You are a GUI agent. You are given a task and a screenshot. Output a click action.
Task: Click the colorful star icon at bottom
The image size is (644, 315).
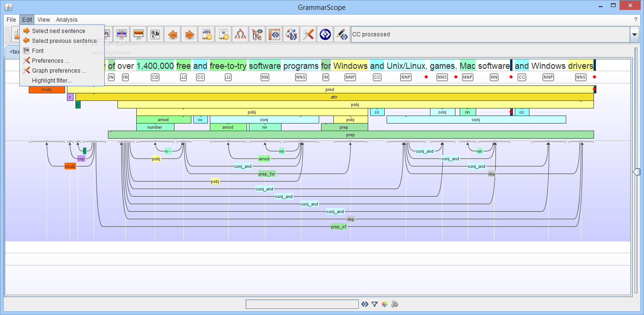(385, 304)
